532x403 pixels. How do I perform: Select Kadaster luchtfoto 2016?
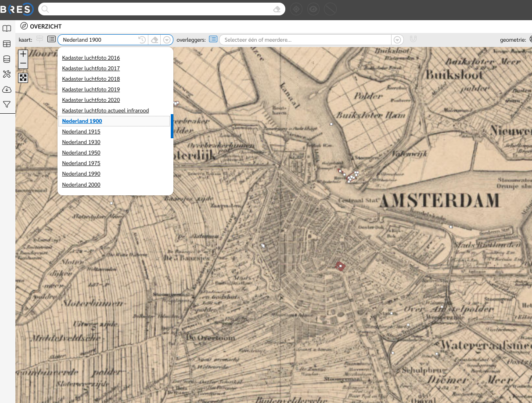91,58
